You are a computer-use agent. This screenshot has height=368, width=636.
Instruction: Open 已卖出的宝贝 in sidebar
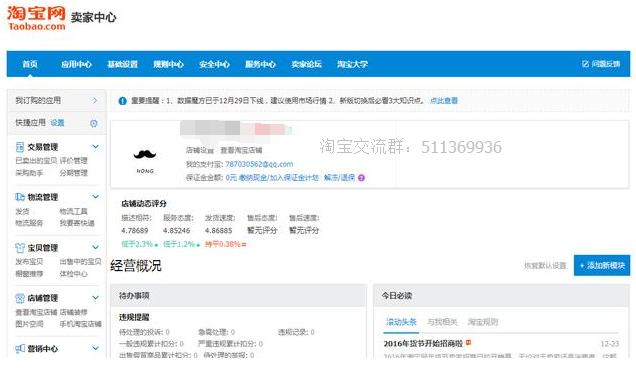(x=36, y=161)
